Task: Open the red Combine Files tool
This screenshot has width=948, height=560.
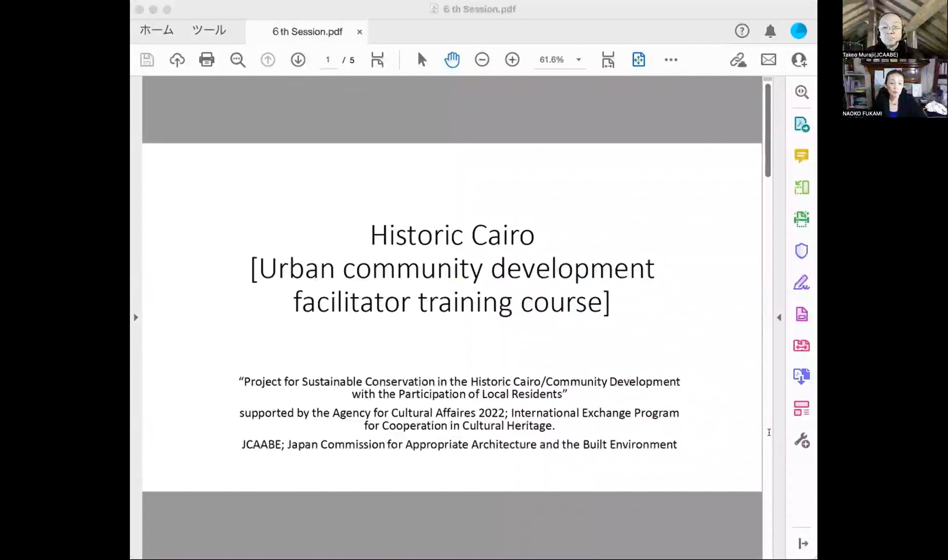Action: click(x=801, y=346)
